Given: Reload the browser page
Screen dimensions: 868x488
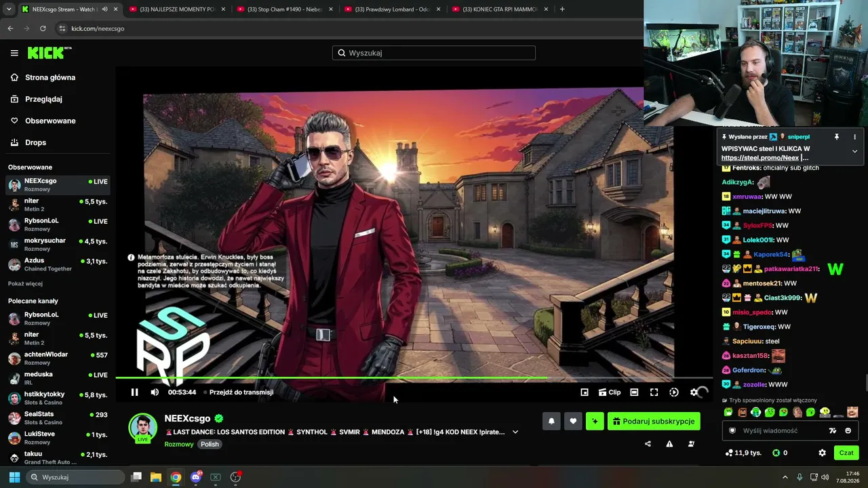Looking at the screenshot, I should (x=43, y=28).
